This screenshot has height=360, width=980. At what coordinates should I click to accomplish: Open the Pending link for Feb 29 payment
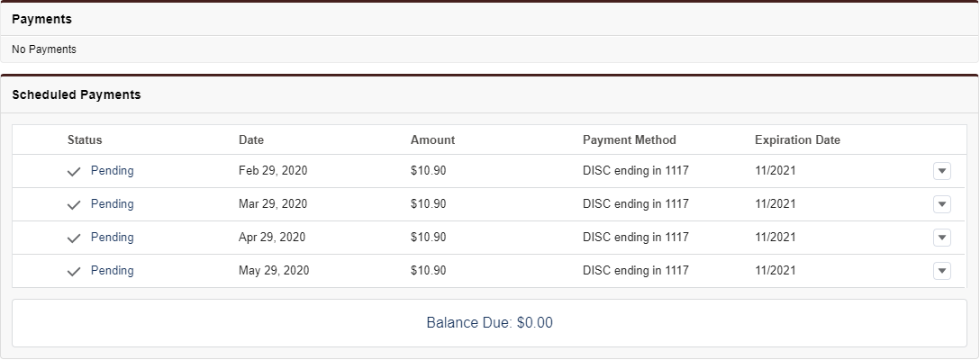click(113, 171)
